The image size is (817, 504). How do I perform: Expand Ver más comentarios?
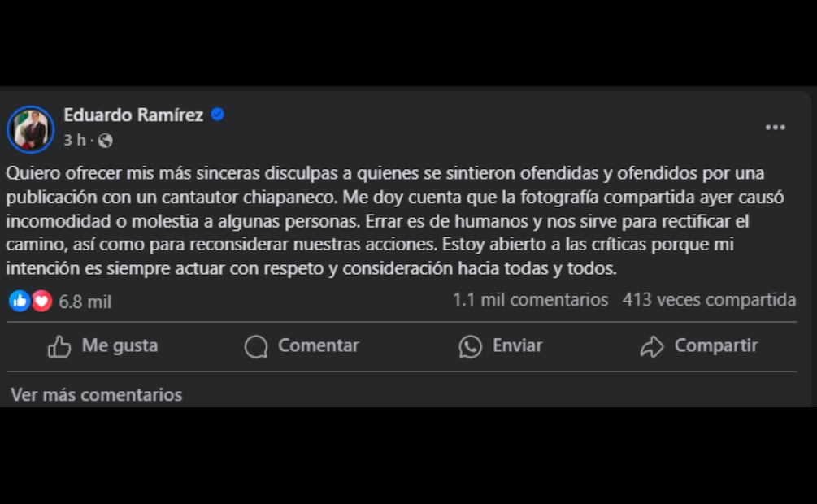[x=96, y=394]
